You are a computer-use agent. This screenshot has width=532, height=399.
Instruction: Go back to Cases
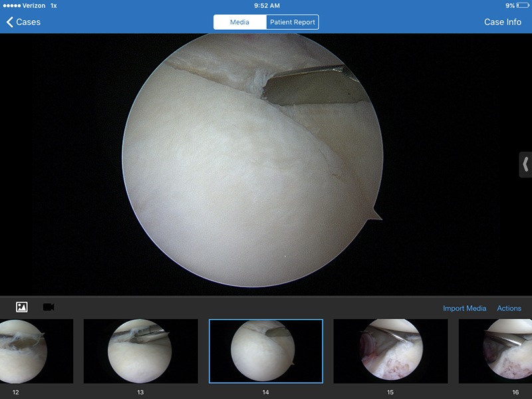(23, 22)
